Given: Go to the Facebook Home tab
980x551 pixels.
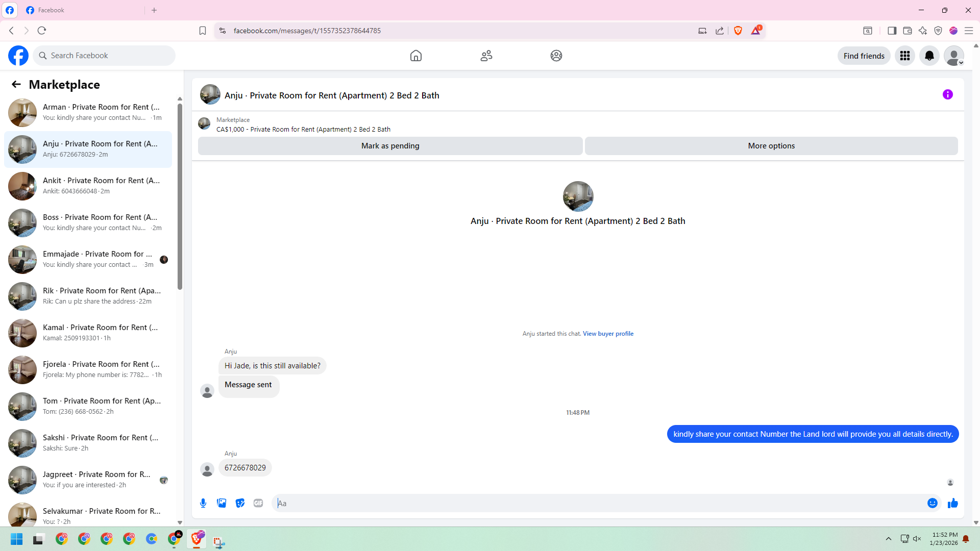Looking at the screenshot, I should pos(415,56).
